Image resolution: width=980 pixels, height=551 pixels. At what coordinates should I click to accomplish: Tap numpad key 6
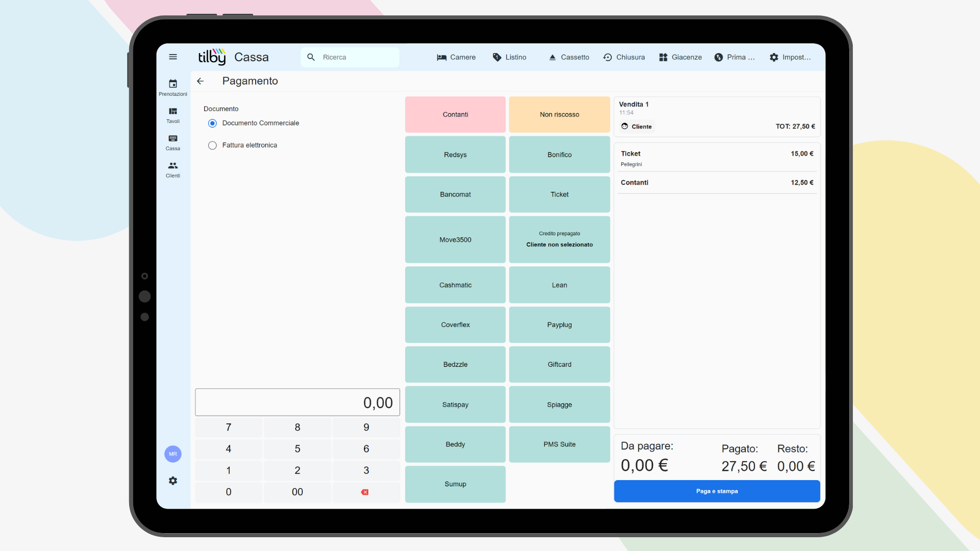(x=366, y=449)
